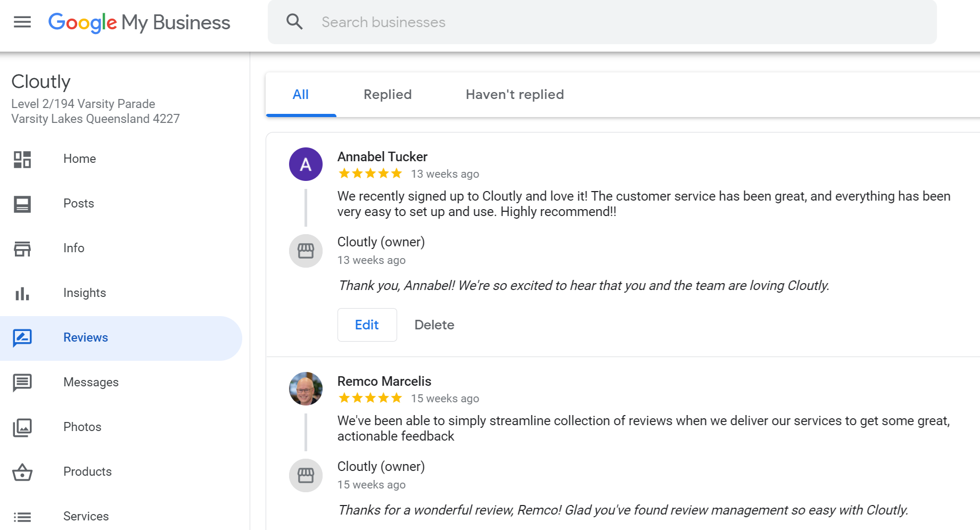The width and height of the screenshot is (980, 530).
Task: Click Remco's '15 weeks ago' review date
Action: tap(445, 399)
